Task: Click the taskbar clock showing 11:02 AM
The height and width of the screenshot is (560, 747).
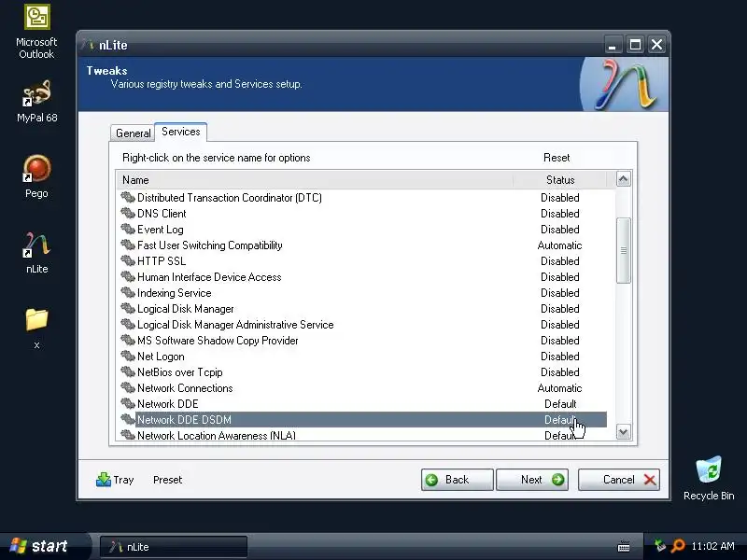Action: click(x=712, y=546)
